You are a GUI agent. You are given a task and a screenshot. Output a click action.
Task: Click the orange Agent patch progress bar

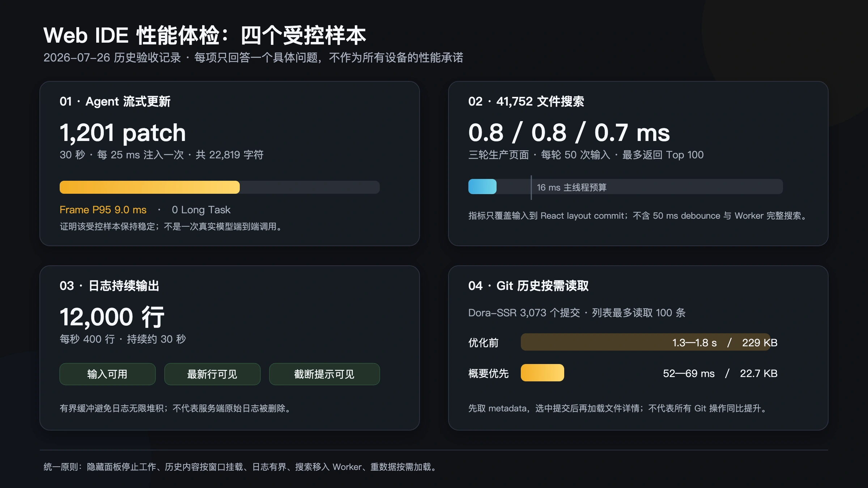click(150, 187)
